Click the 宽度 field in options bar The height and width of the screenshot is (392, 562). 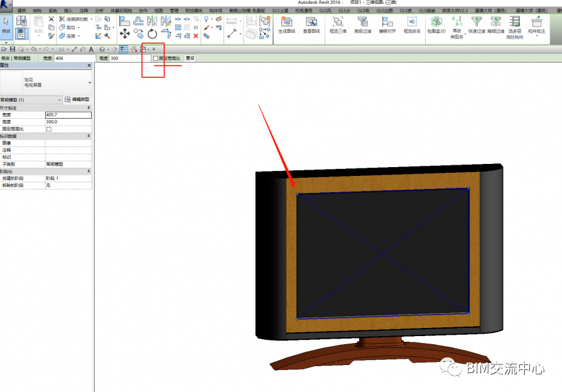click(x=75, y=58)
